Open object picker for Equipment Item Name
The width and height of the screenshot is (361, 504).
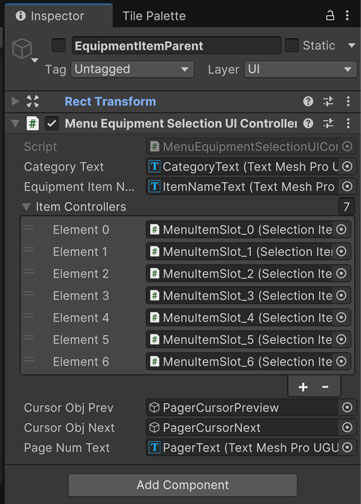pos(347,186)
